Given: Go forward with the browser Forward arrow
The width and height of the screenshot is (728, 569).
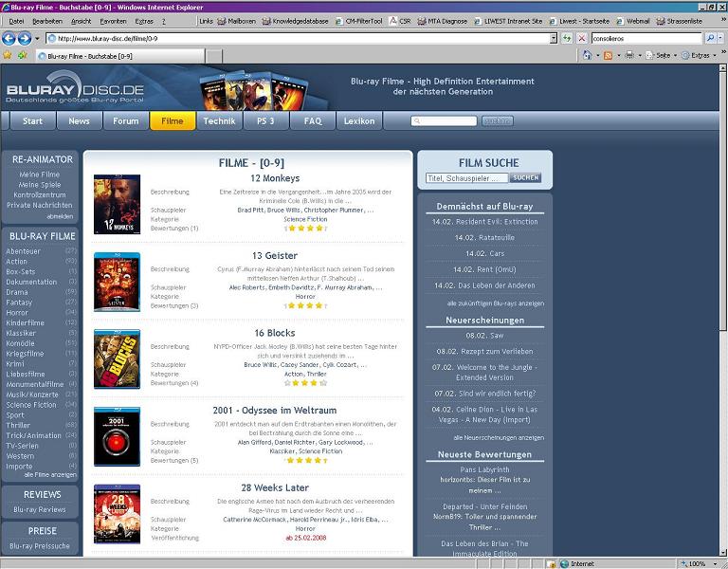Looking at the screenshot, I should (x=24, y=39).
